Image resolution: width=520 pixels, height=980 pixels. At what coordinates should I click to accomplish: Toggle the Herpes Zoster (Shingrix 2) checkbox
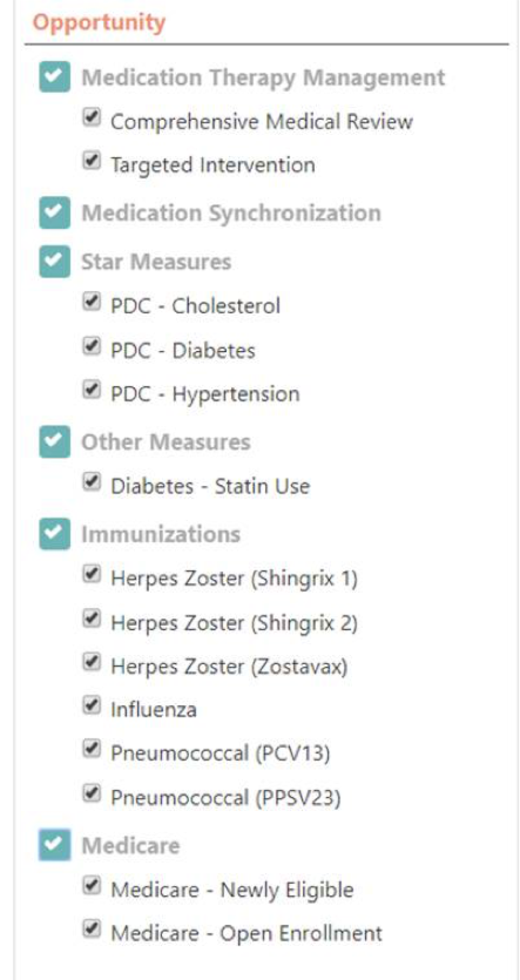pos(92,619)
